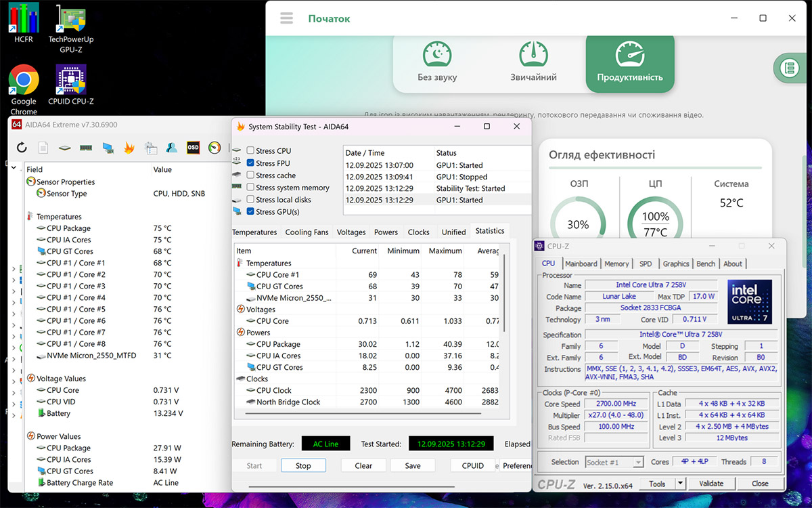Click the vertical scrollbar in Statistics table

pos(503,291)
